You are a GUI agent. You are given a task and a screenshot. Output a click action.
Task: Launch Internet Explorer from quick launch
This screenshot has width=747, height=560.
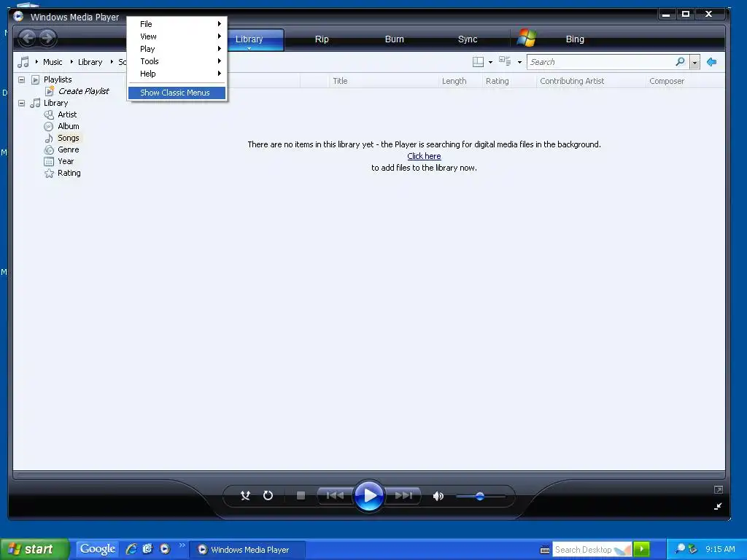(131, 549)
